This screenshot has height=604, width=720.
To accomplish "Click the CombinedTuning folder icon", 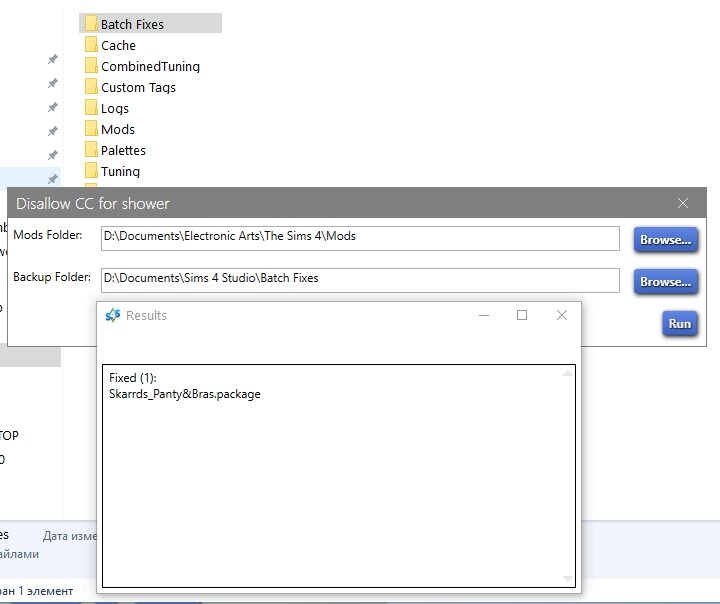I will point(91,66).
